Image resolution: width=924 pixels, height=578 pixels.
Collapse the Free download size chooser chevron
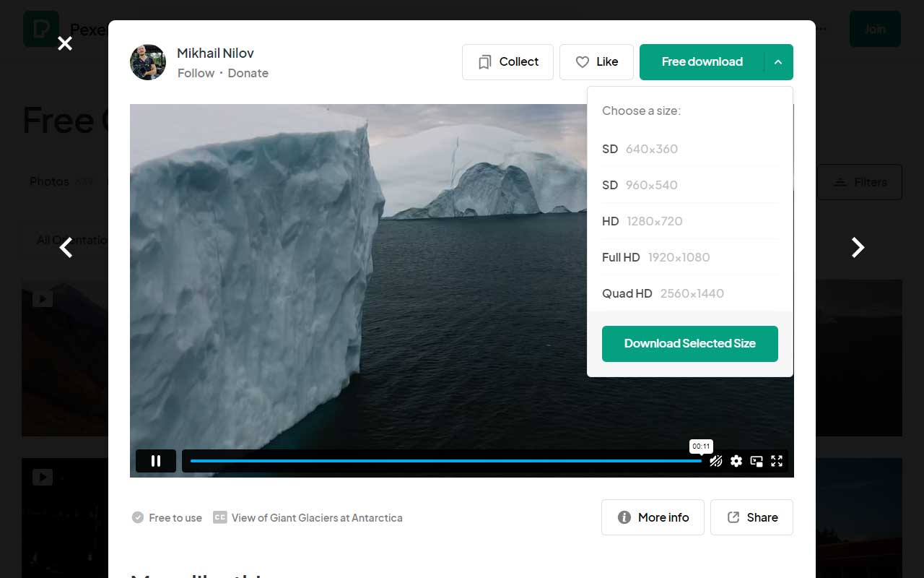click(x=778, y=62)
